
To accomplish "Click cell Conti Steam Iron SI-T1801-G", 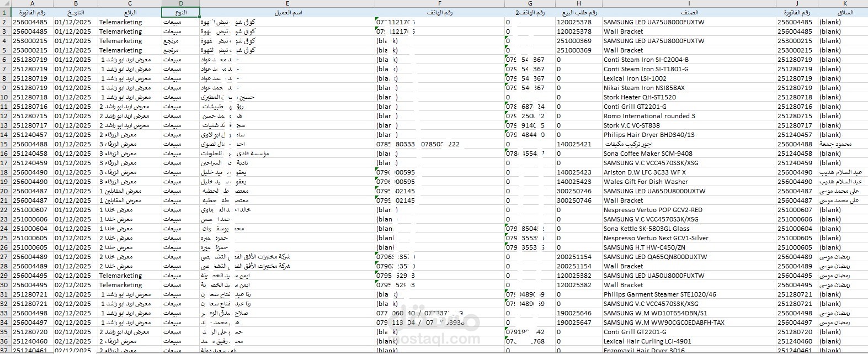I will 689,69.
